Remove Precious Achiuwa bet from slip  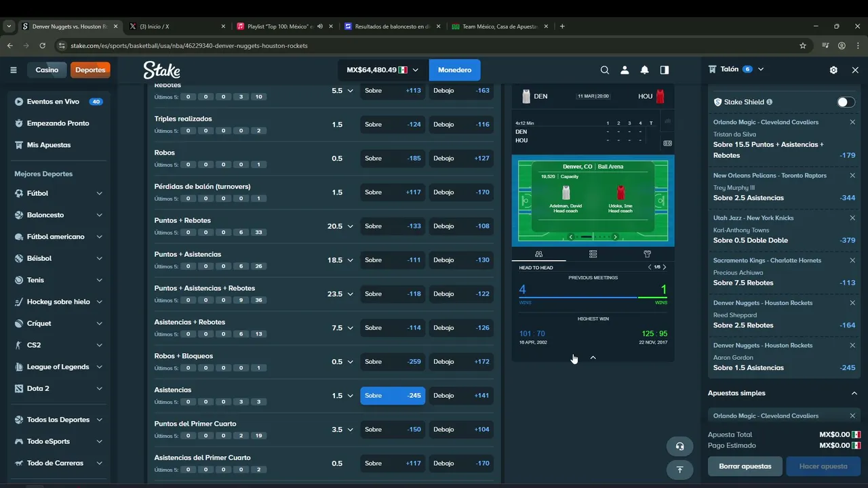coord(852,260)
